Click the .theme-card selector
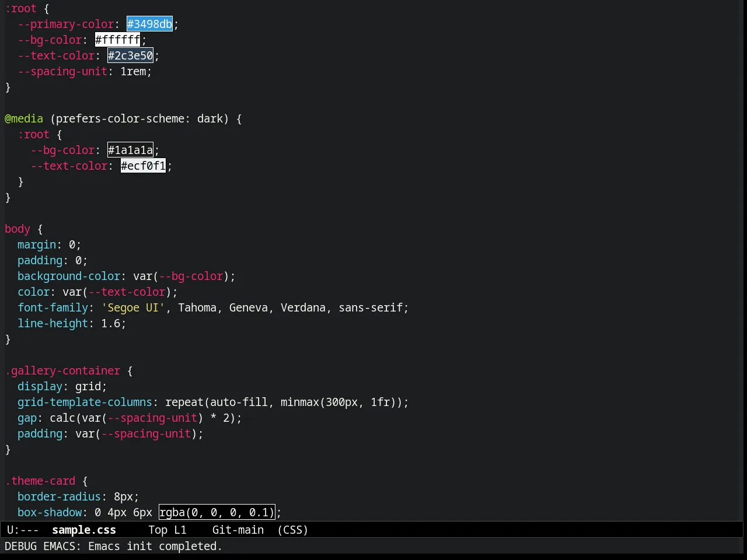This screenshot has height=560, width=747. pyautogui.click(x=40, y=481)
